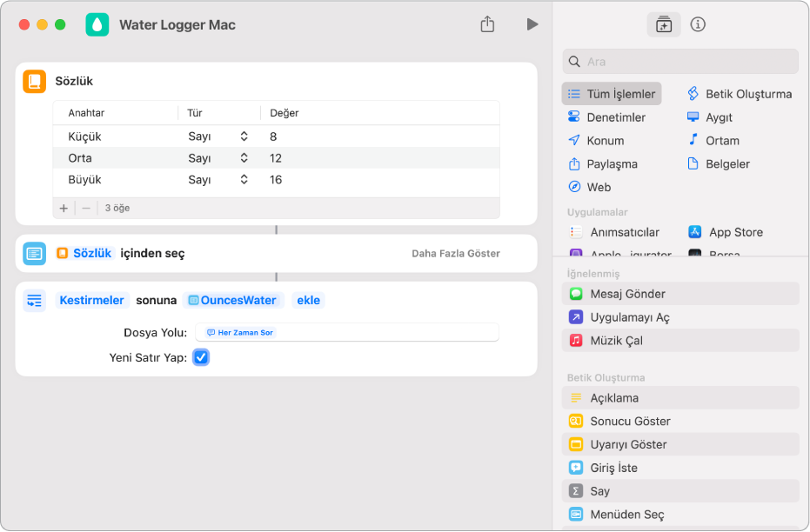Click the search magnifier icon
This screenshot has height=532, width=810.
[x=574, y=62]
